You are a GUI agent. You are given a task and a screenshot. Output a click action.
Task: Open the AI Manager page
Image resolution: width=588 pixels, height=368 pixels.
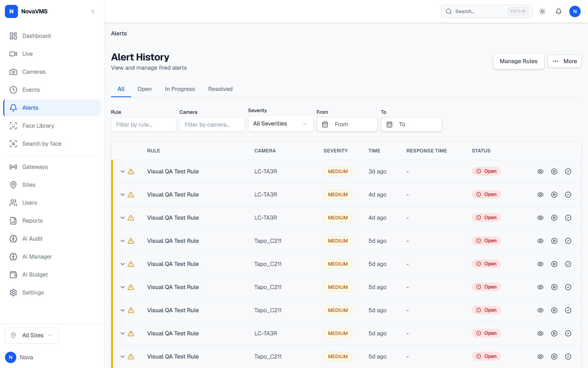[x=52, y=257]
